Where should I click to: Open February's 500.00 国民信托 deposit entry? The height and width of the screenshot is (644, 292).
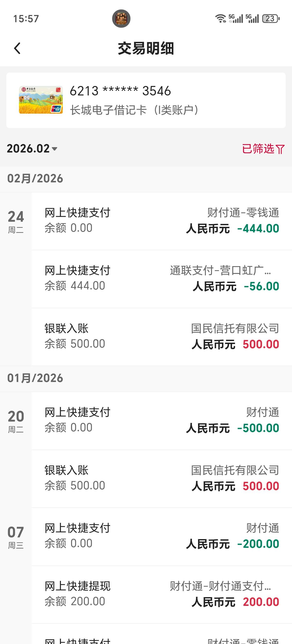click(x=162, y=337)
